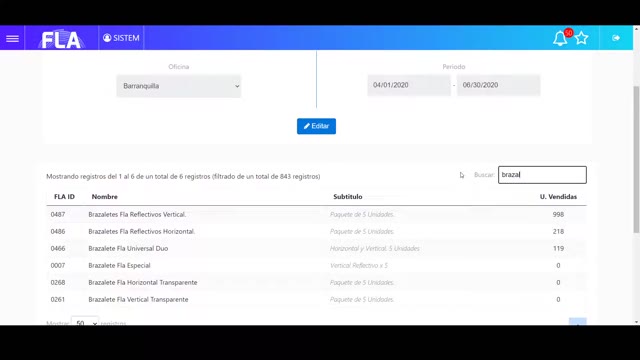Select row Brazalete Fla Especial
640x360 pixels.
316,266
